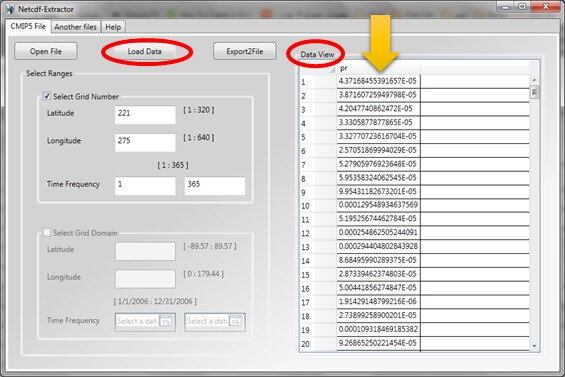Click the Open File button
The height and width of the screenshot is (377, 565).
[46, 51]
